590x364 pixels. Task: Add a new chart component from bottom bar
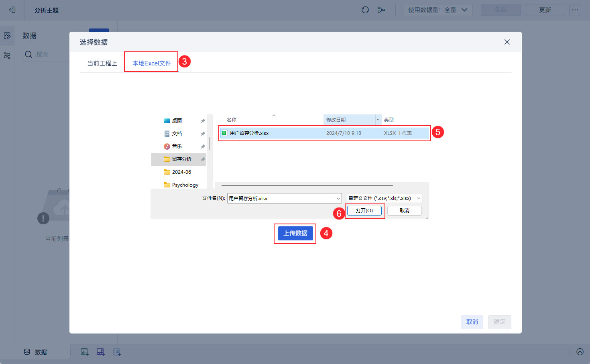click(85, 352)
